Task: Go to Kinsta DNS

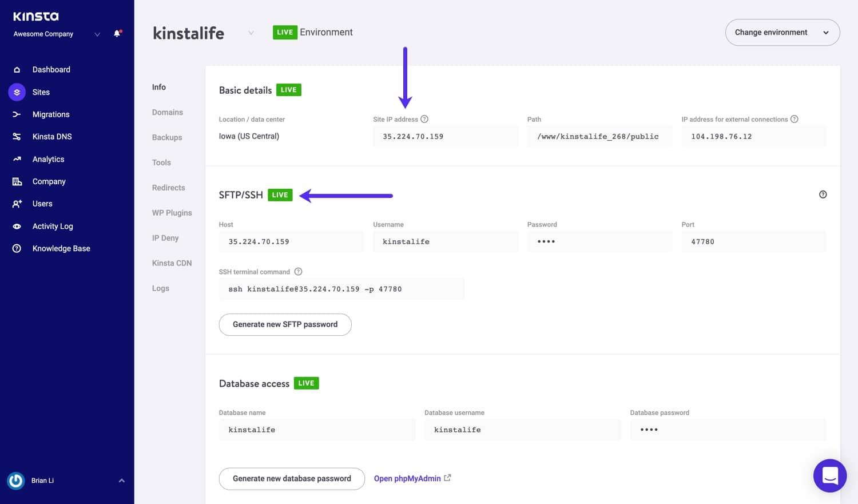Action: tap(52, 136)
